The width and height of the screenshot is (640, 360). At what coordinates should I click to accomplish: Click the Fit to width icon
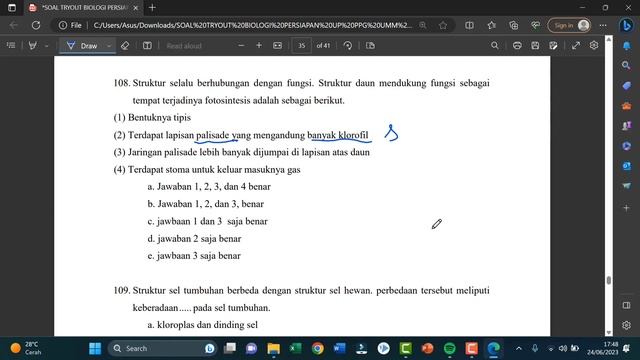[x=278, y=45]
